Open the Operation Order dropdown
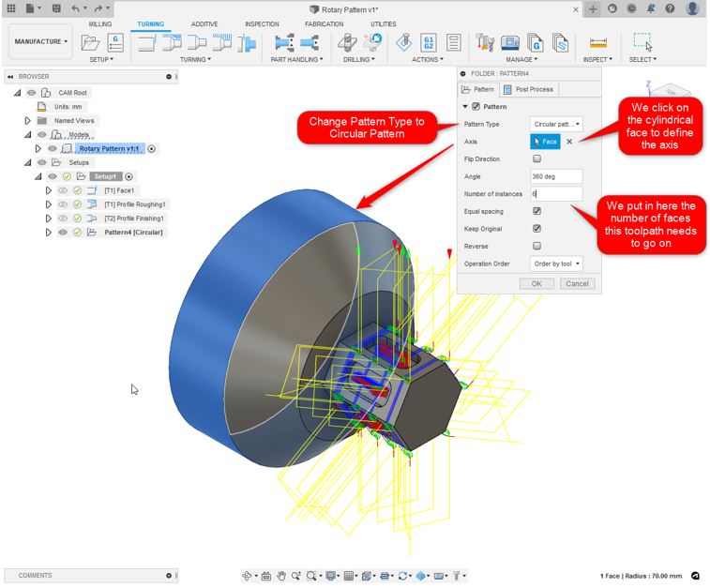Image resolution: width=710 pixels, height=588 pixels. tap(556, 264)
